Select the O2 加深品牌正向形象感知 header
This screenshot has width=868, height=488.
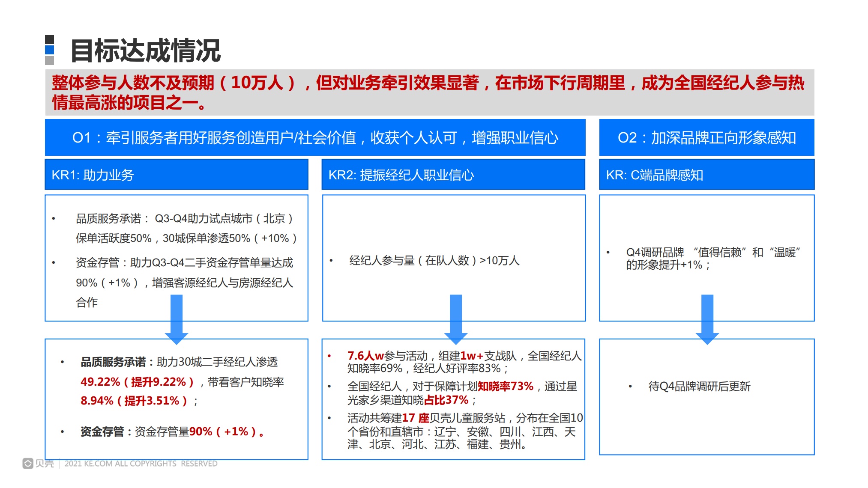tap(706, 138)
